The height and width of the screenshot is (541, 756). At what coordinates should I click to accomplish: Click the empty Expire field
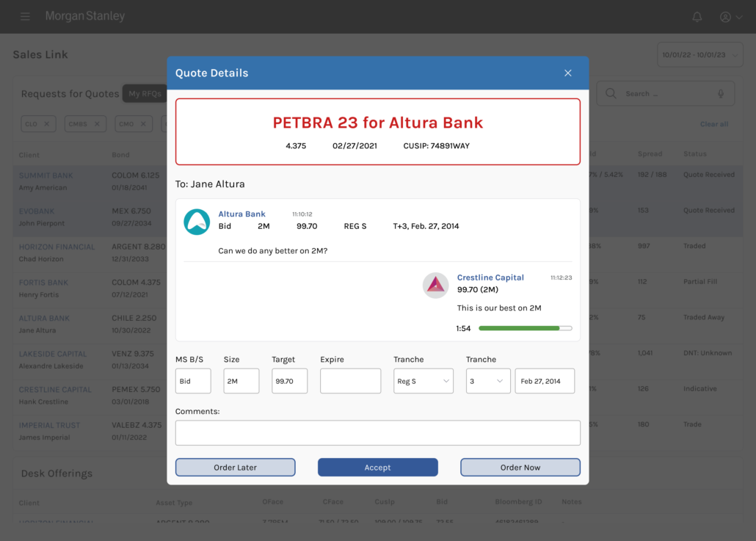351,381
